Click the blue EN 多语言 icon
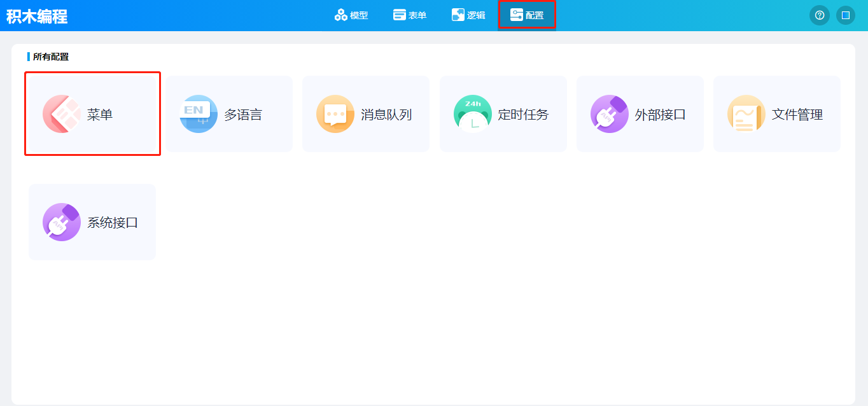868x406 pixels. tap(199, 114)
